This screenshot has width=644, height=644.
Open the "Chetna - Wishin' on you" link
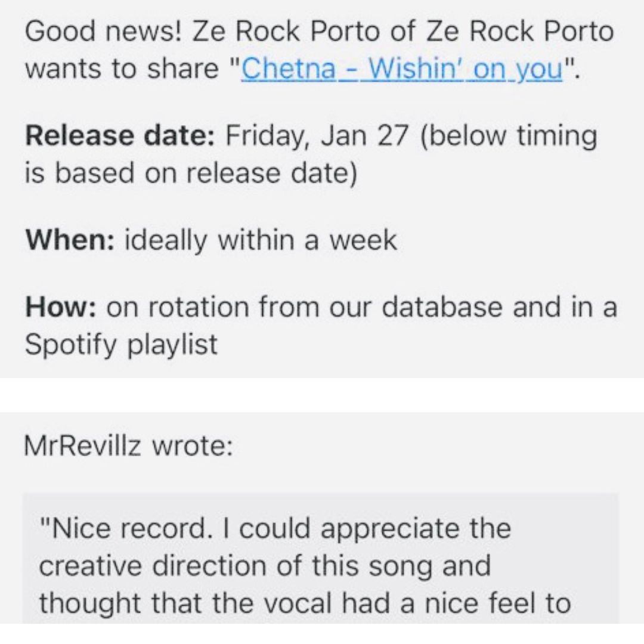(x=402, y=69)
